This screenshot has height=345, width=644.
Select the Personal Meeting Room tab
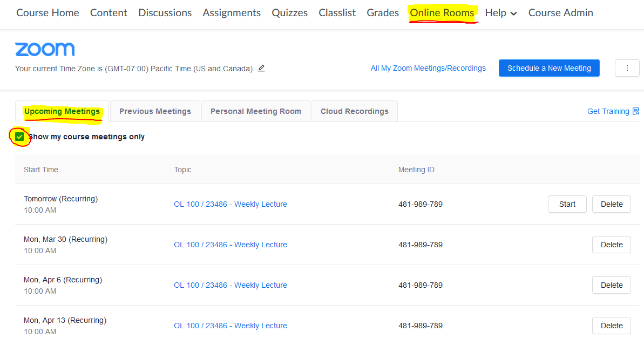pyautogui.click(x=255, y=111)
